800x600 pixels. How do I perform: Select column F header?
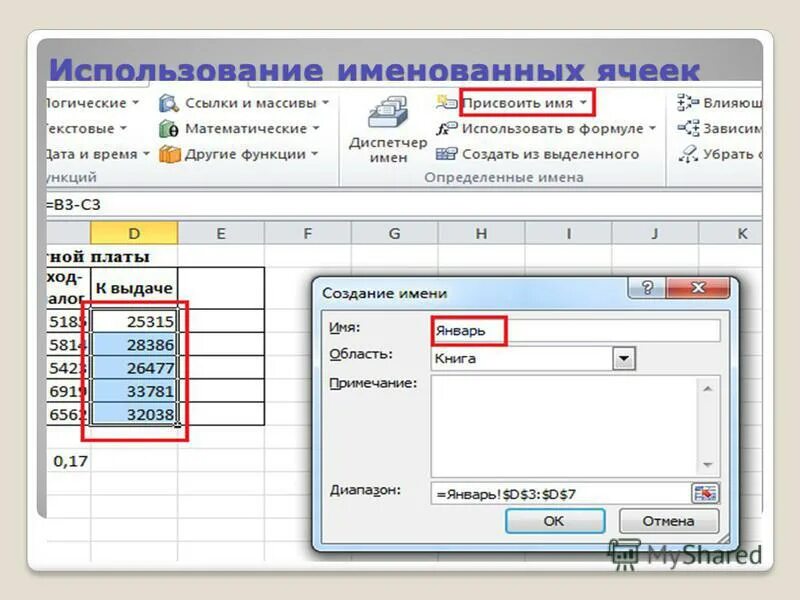tap(308, 233)
